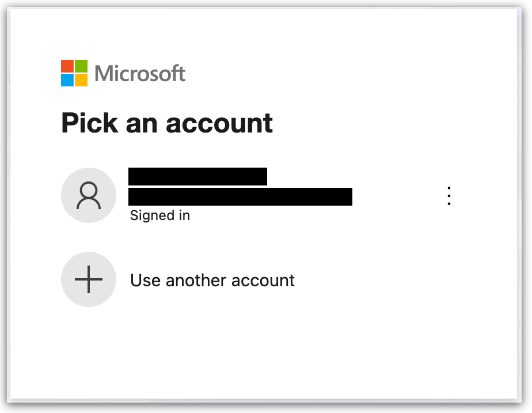Click the plus icon for another account
The width and height of the screenshot is (532, 413).
pos(88,280)
